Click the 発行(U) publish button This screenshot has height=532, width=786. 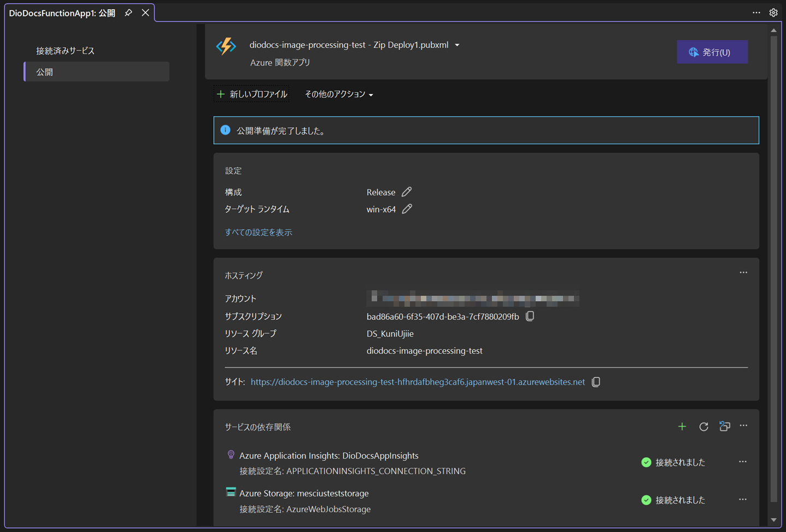tap(712, 52)
